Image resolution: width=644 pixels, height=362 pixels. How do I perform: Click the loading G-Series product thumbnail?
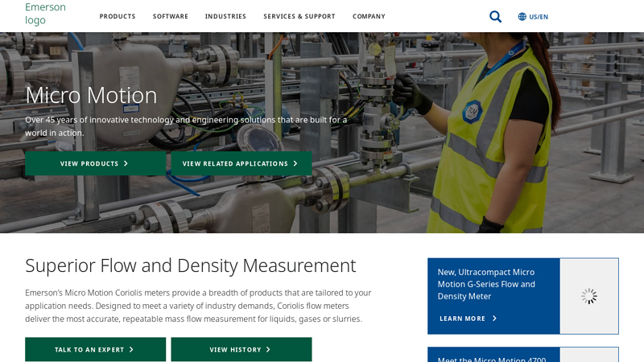(x=589, y=296)
